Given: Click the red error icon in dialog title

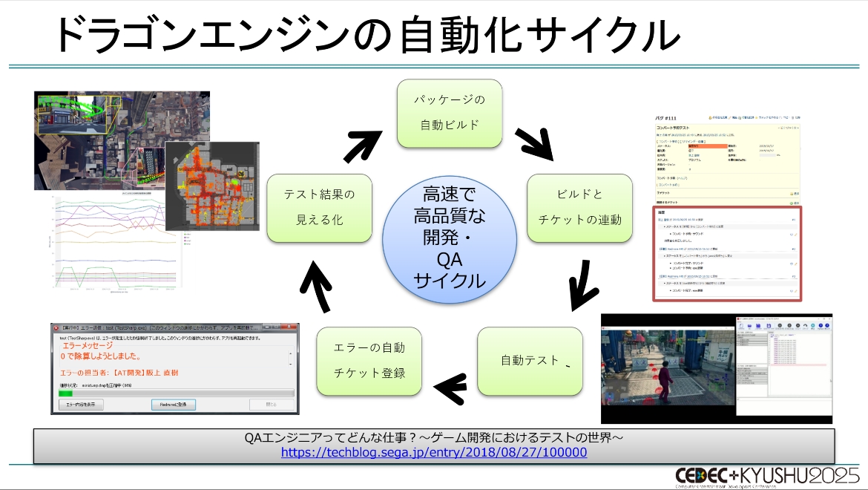Looking at the screenshot, I should pyautogui.click(x=56, y=329).
